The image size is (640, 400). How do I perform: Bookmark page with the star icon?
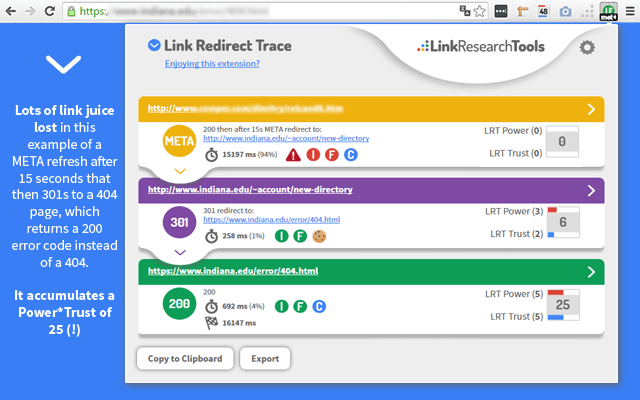[x=480, y=12]
